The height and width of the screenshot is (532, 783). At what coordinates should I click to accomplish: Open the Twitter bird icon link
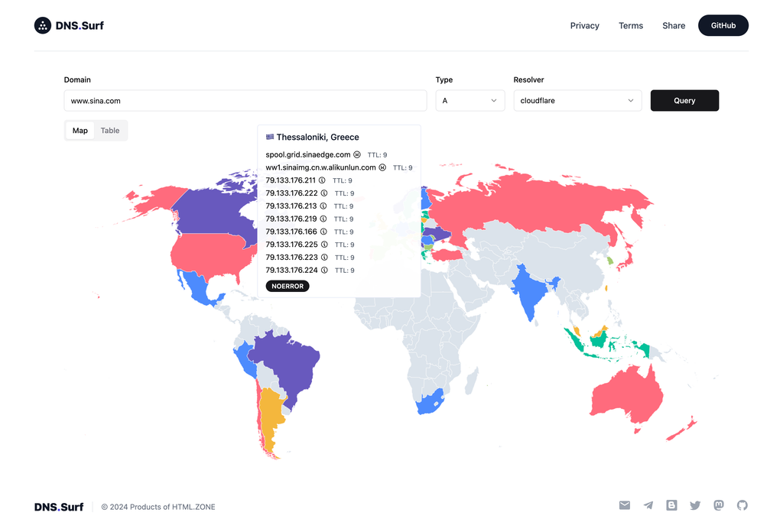(x=695, y=505)
